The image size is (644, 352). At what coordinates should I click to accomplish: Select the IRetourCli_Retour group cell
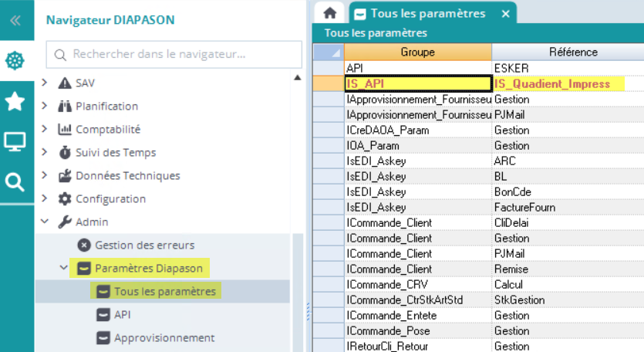(418, 346)
